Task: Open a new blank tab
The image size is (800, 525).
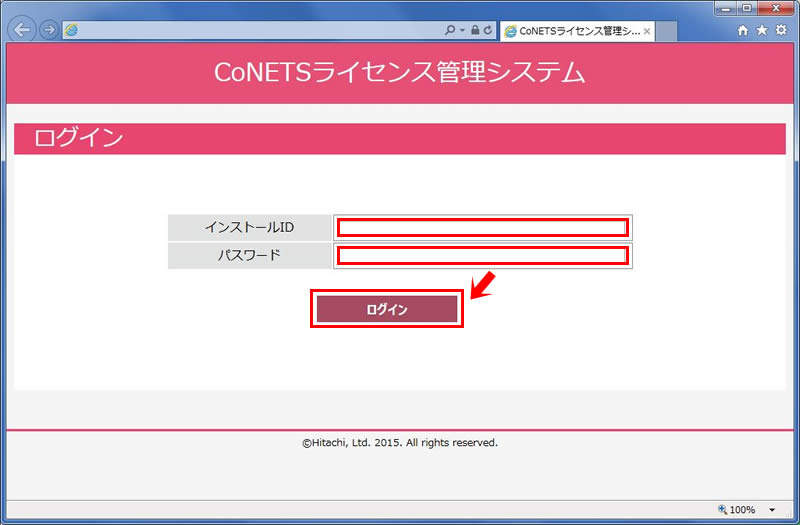Action: [666, 31]
